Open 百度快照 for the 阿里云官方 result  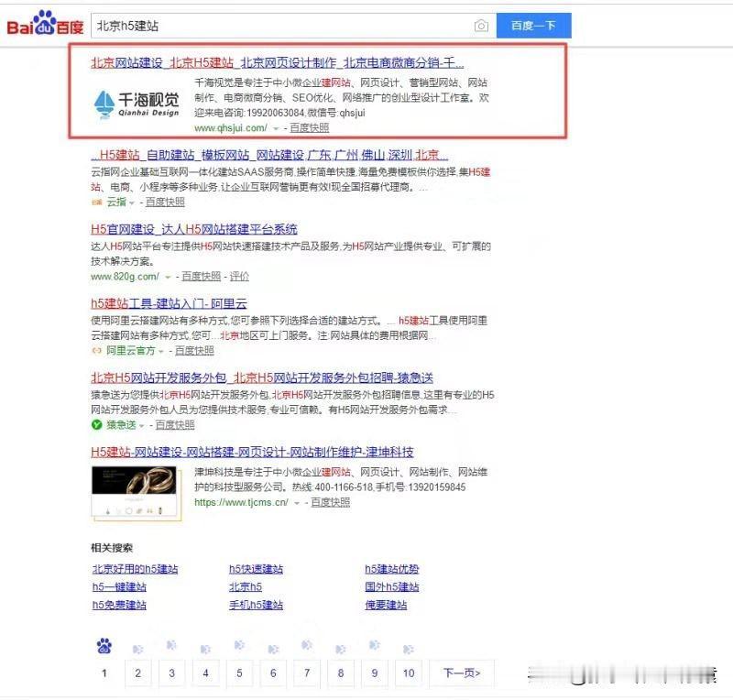(x=194, y=351)
